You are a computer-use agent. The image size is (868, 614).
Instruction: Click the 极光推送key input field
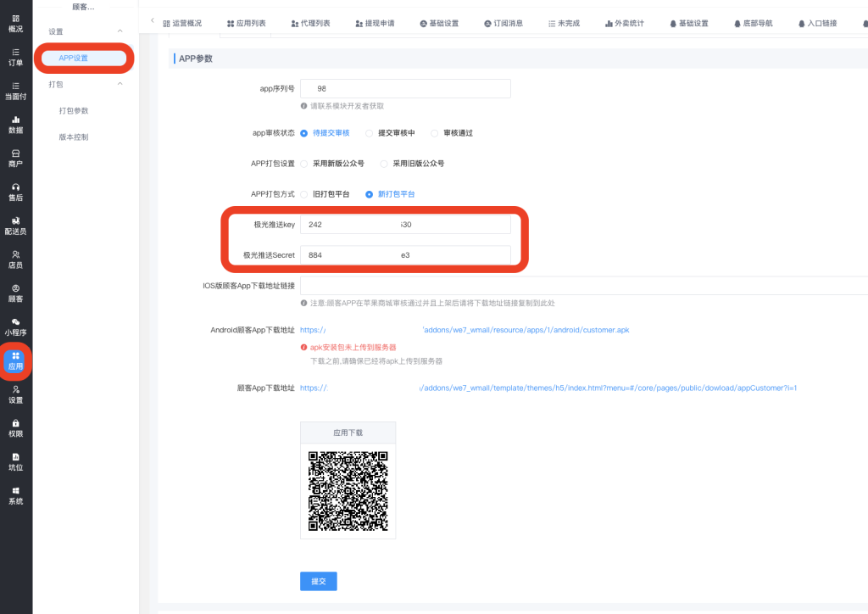click(405, 225)
